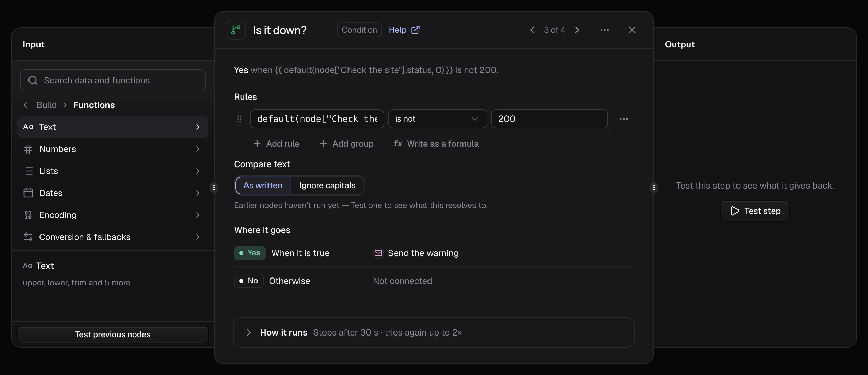Click the Conversion swap-arrows icon
Image resolution: width=868 pixels, height=375 pixels.
point(28,237)
